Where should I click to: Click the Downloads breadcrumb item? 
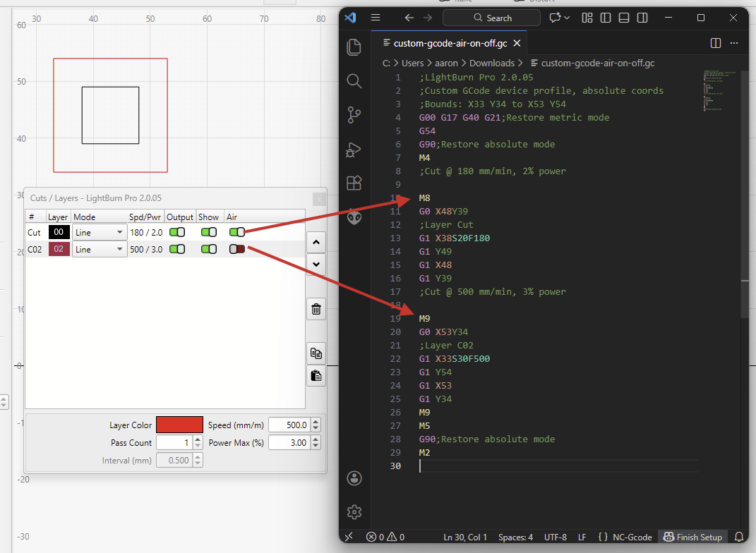(492, 63)
